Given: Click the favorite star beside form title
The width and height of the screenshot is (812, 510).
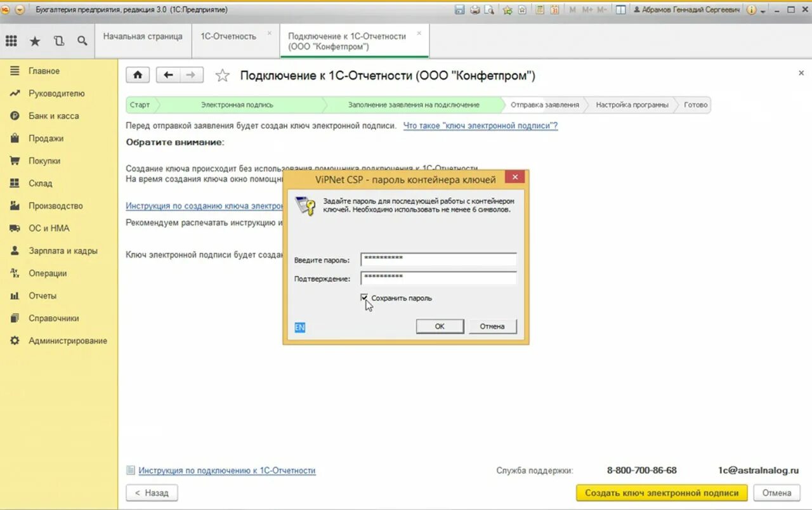Looking at the screenshot, I should coord(222,75).
